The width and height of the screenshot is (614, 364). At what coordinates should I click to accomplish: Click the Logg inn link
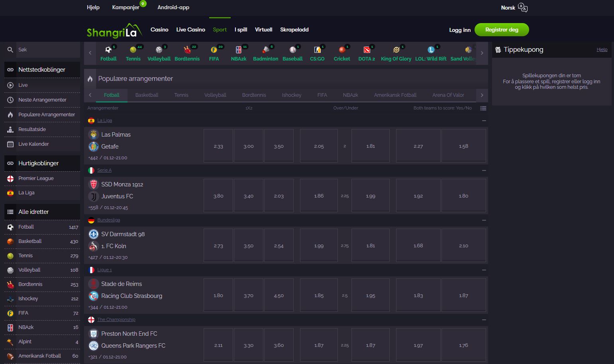tap(460, 30)
